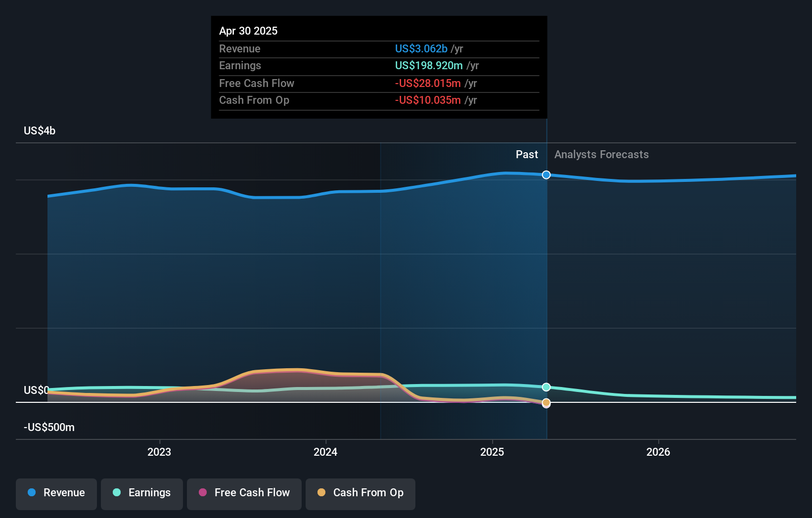Select the orange Cash From Op data point marker

546,403
